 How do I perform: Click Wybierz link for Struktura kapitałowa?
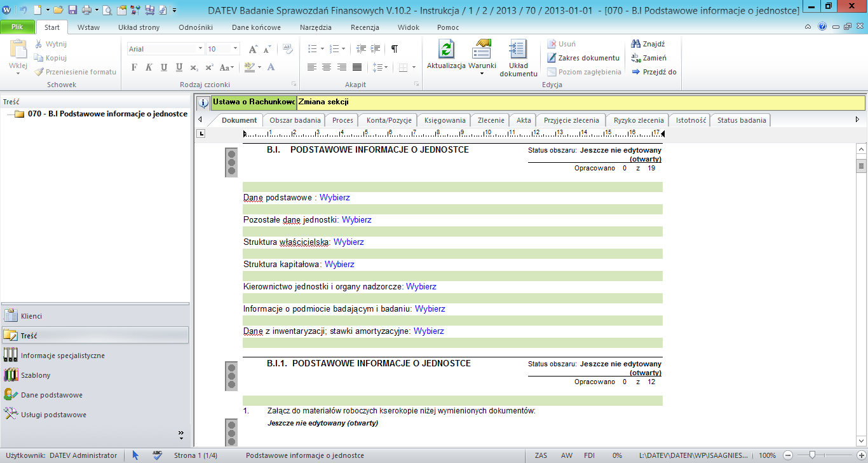tap(339, 265)
